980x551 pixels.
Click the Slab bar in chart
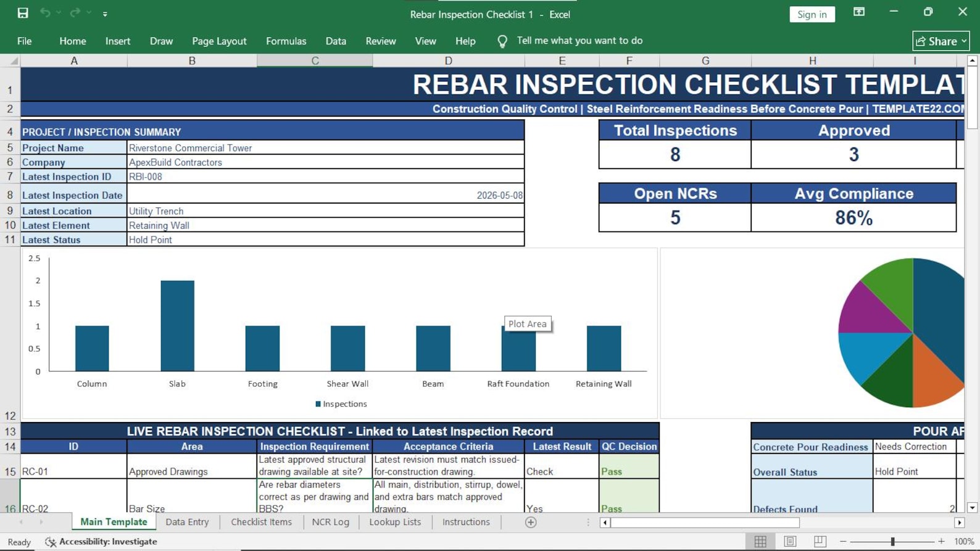click(x=177, y=326)
